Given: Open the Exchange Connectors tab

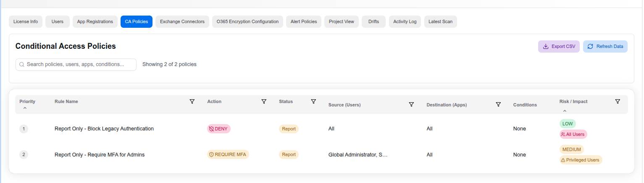Looking at the screenshot, I should [x=182, y=21].
